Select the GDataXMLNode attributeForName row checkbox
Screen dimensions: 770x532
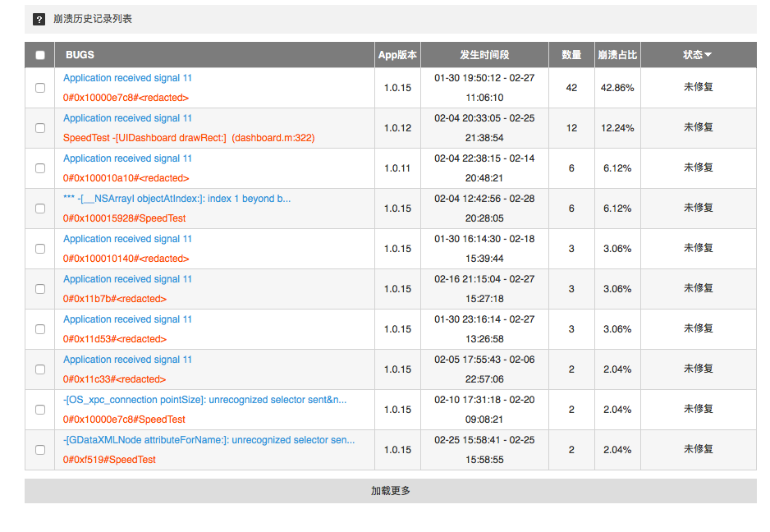40,450
